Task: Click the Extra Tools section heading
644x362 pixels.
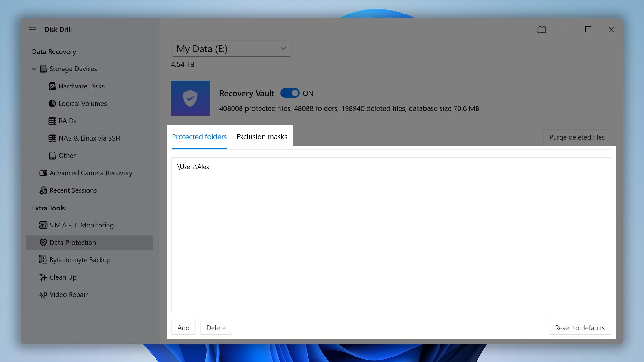Action: tap(48, 208)
